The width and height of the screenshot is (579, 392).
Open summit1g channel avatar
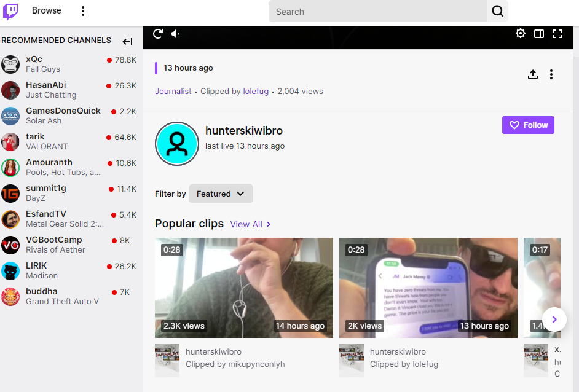click(10, 194)
